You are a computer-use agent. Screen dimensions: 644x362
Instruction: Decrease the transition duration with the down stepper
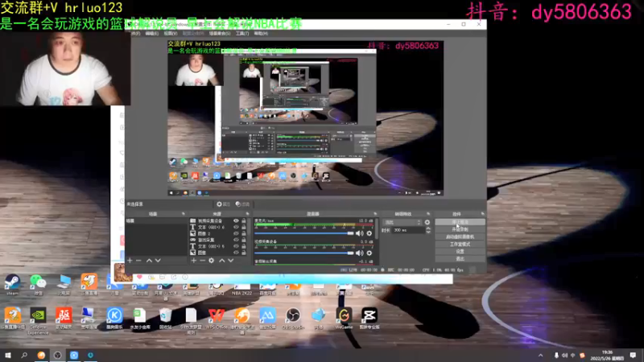(428, 232)
